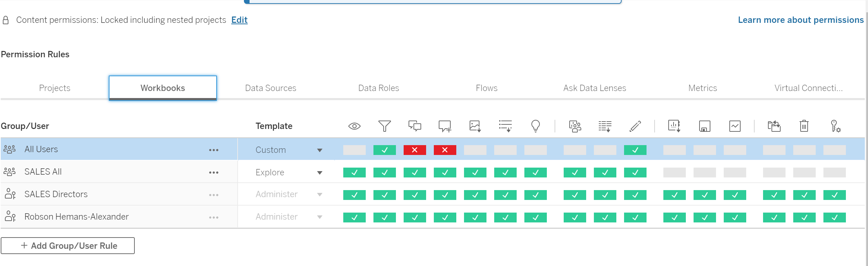Toggle All Users denied View Comments box

click(x=415, y=150)
